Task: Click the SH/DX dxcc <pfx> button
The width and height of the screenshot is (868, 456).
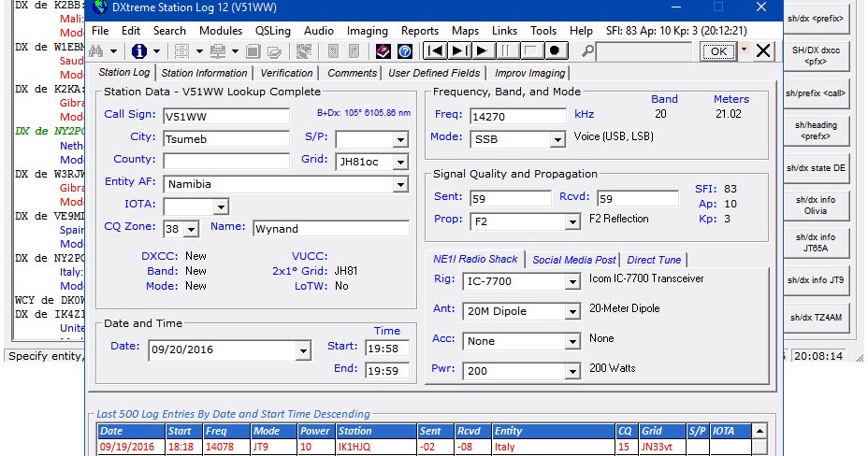Action: (816, 56)
